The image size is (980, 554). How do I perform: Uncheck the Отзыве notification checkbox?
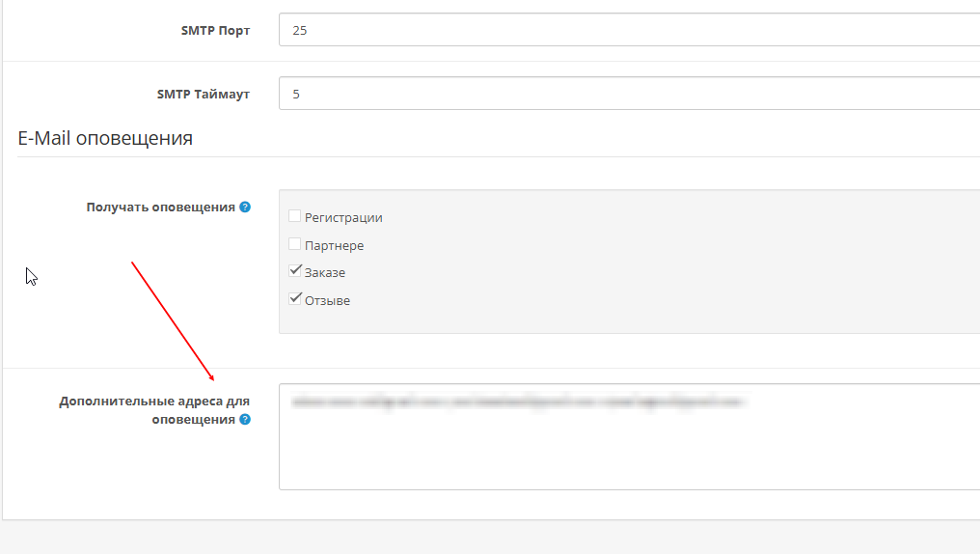click(x=295, y=299)
